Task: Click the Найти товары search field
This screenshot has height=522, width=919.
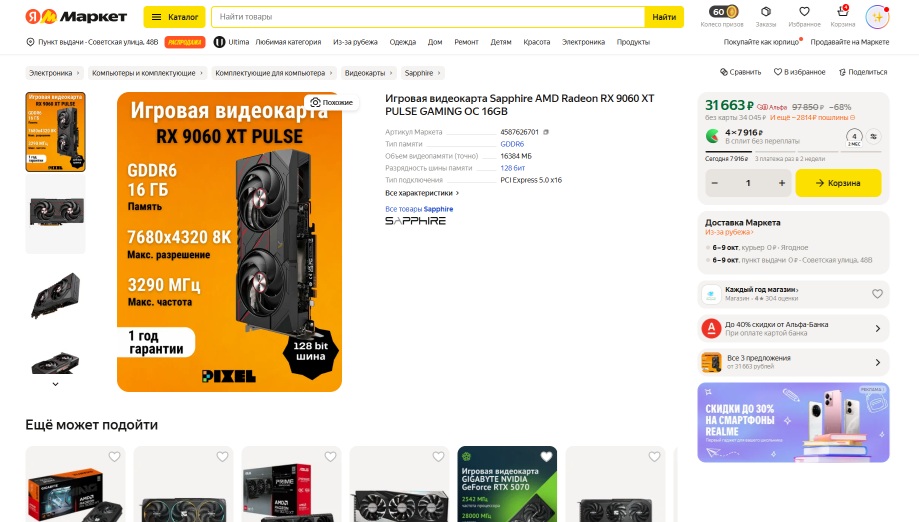Action: [428, 17]
